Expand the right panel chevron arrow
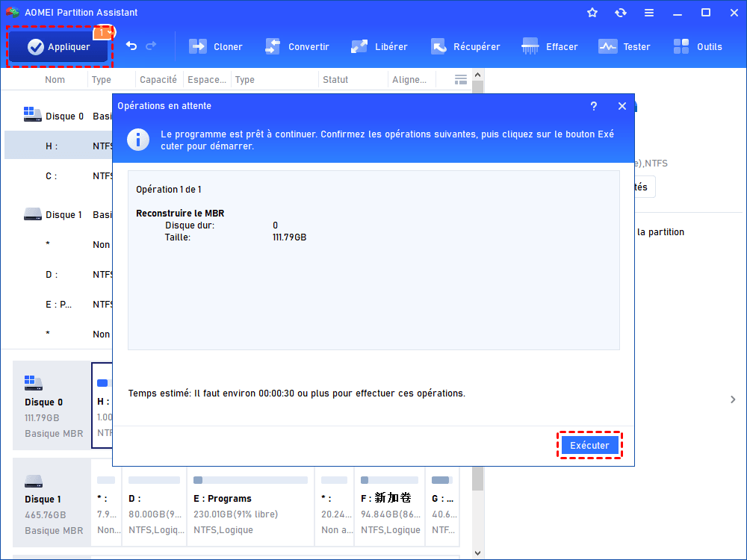747x560 pixels. coord(733,399)
